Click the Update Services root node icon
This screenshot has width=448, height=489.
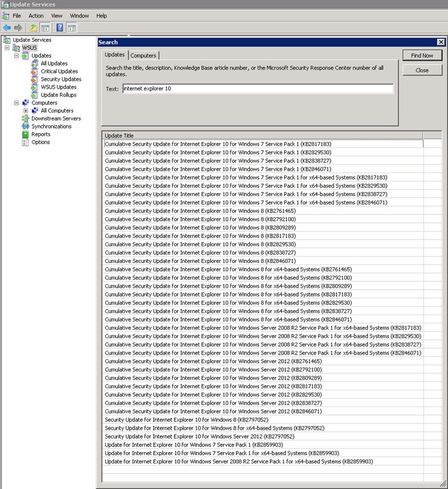(6, 40)
